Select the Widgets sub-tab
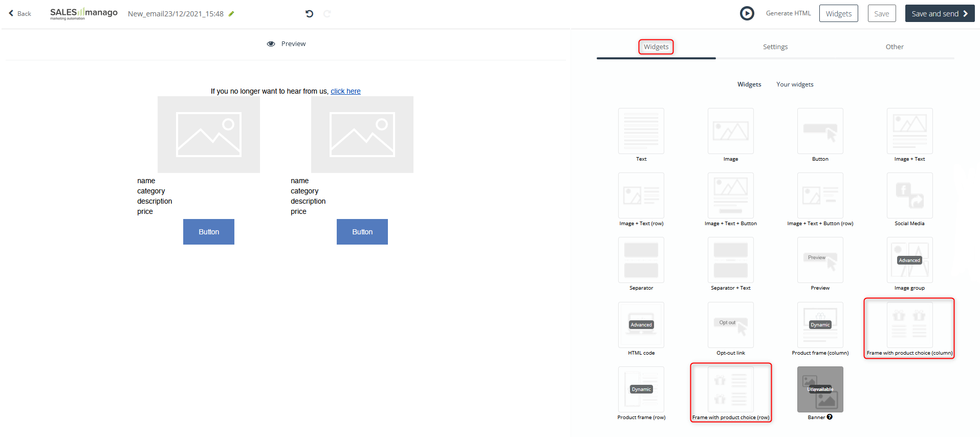The width and height of the screenshot is (980, 437). 749,84
